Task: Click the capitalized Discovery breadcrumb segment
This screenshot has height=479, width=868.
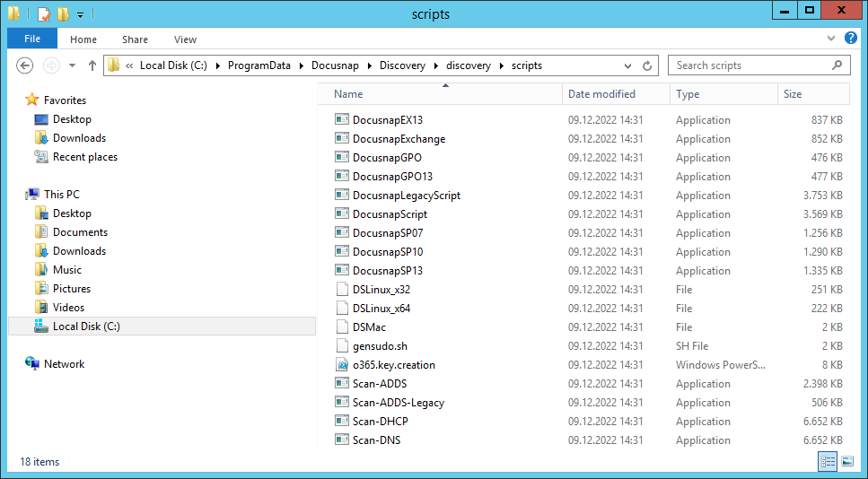Action: click(402, 65)
